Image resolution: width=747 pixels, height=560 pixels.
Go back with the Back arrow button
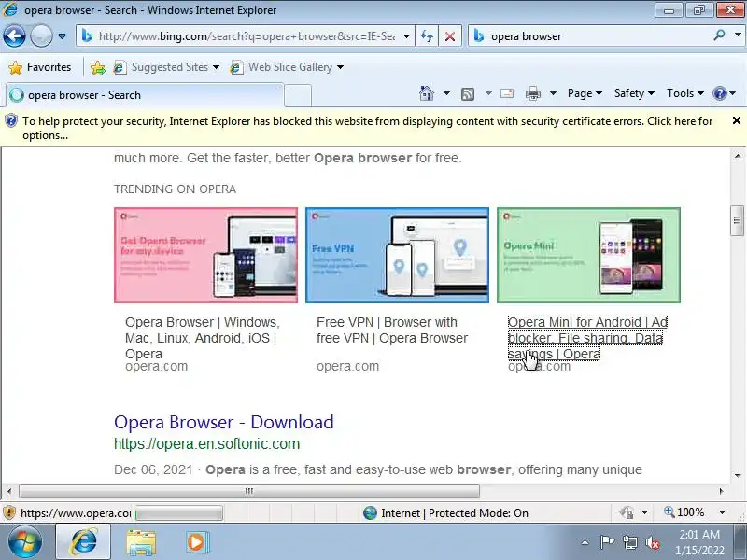pos(14,36)
